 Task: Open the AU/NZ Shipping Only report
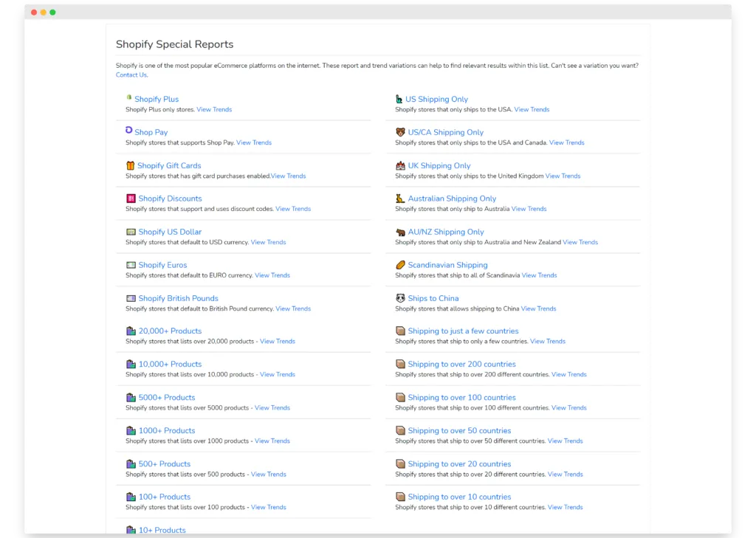(446, 232)
